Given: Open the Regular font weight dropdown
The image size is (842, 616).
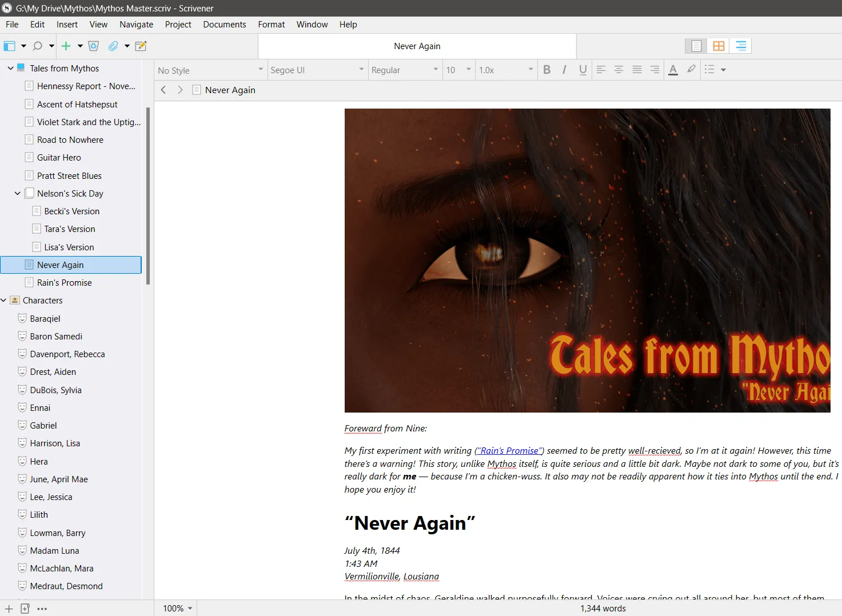Looking at the screenshot, I should pos(405,70).
